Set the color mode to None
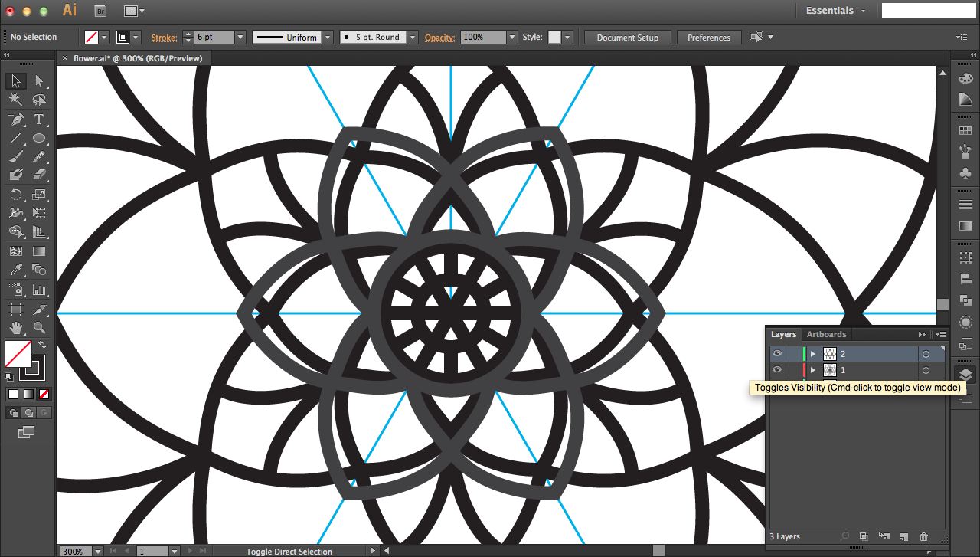The width and height of the screenshot is (980, 557). (x=44, y=394)
